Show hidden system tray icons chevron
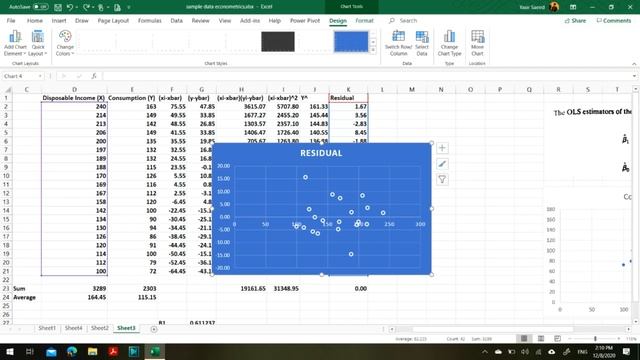Screen dimensions: 640x360 point(484,351)
